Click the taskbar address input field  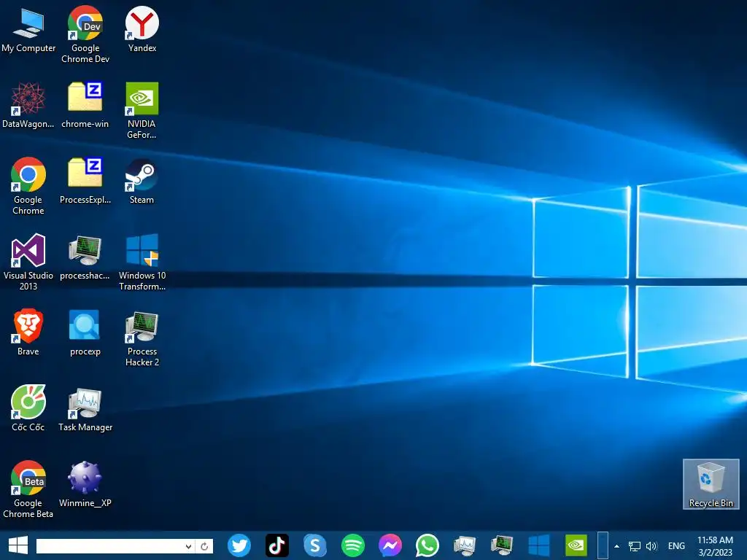pos(110,546)
